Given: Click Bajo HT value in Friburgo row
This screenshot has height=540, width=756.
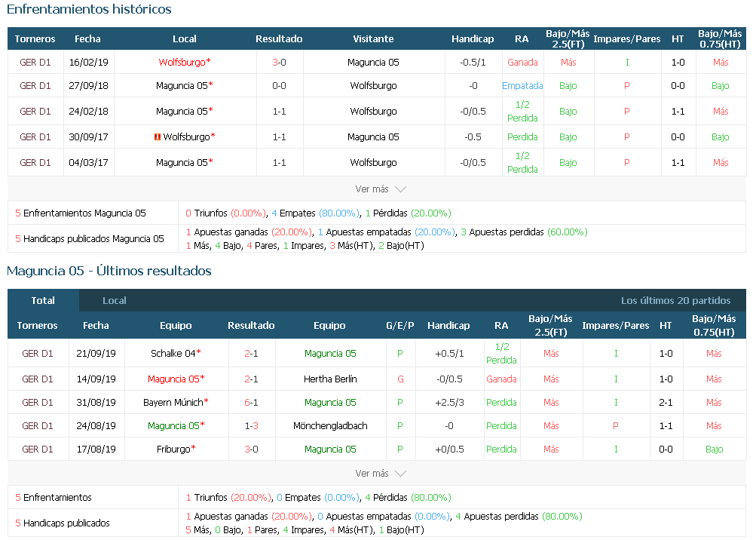Looking at the screenshot, I should tap(714, 449).
